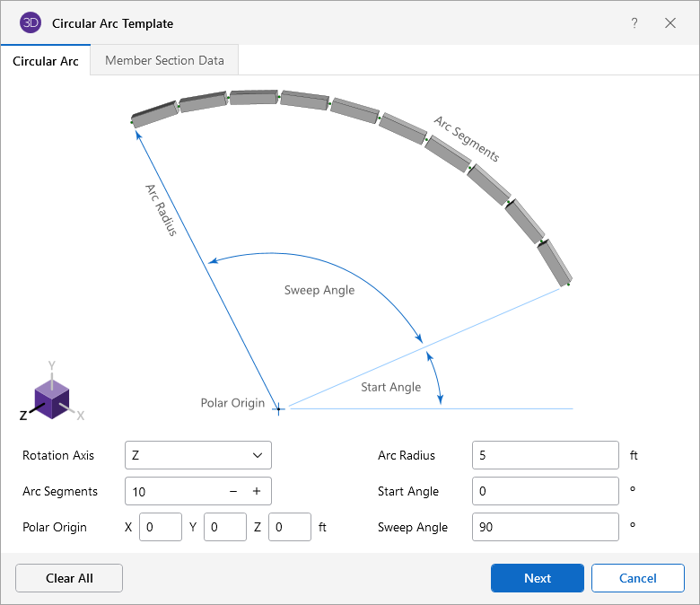700x605 pixels.
Task: Switch to Member Section Data tab
Action: [x=164, y=61]
